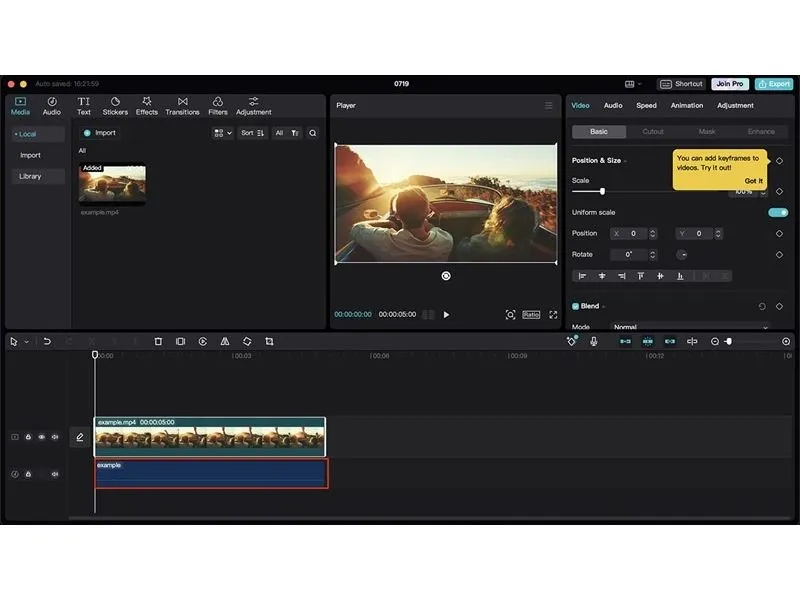Click the align horizontal center icon

(602, 276)
